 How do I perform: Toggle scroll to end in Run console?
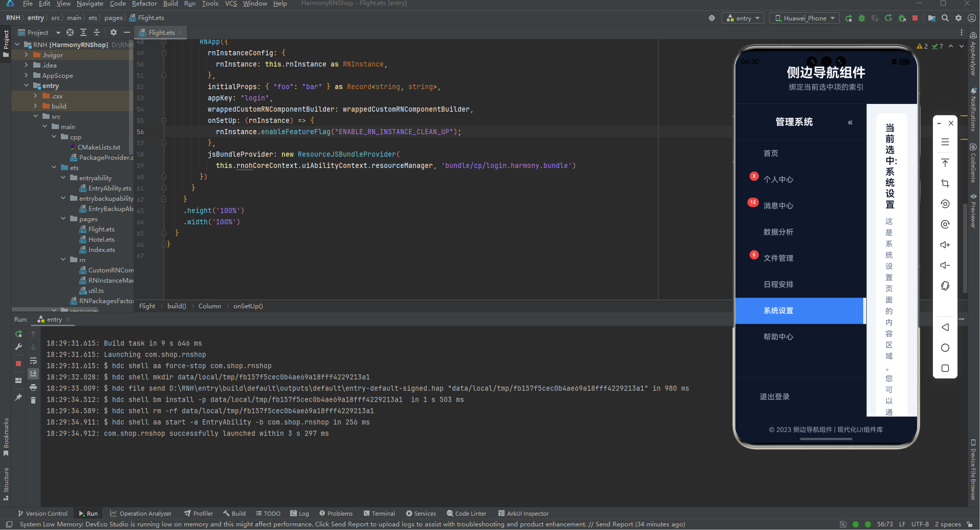click(33, 373)
